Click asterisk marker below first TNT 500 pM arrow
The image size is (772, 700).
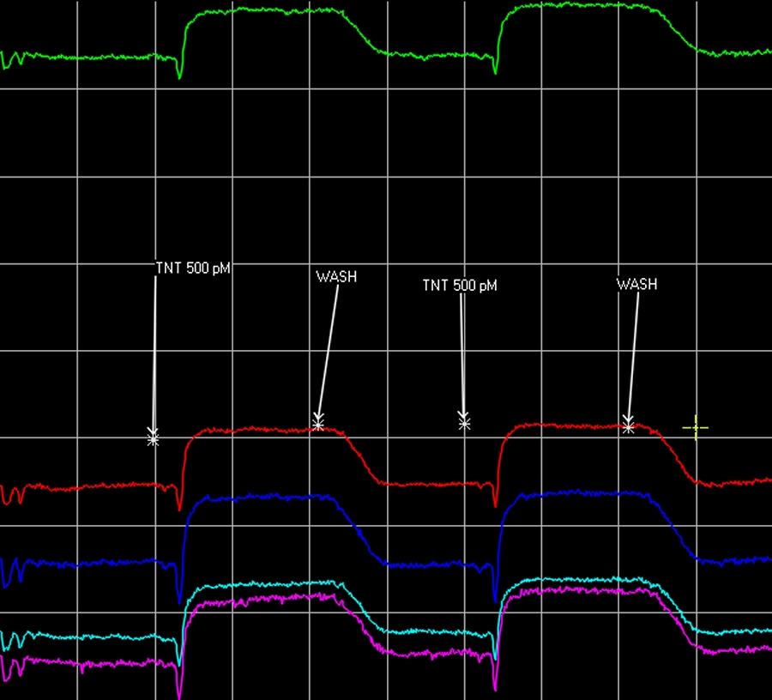[x=153, y=438]
